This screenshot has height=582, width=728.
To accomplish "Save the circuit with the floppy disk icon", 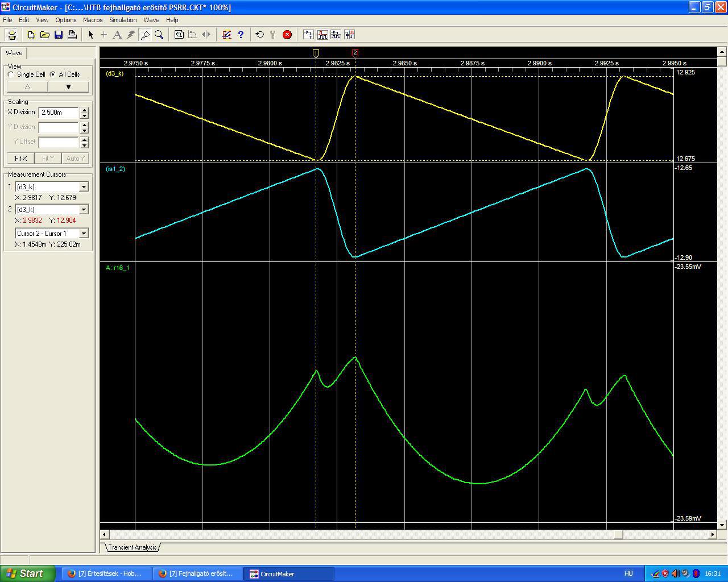I will coord(59,35).
